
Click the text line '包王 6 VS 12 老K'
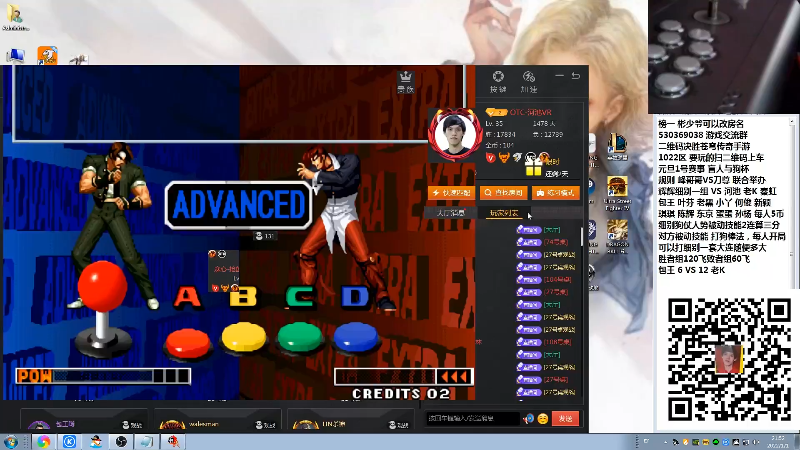691,270
